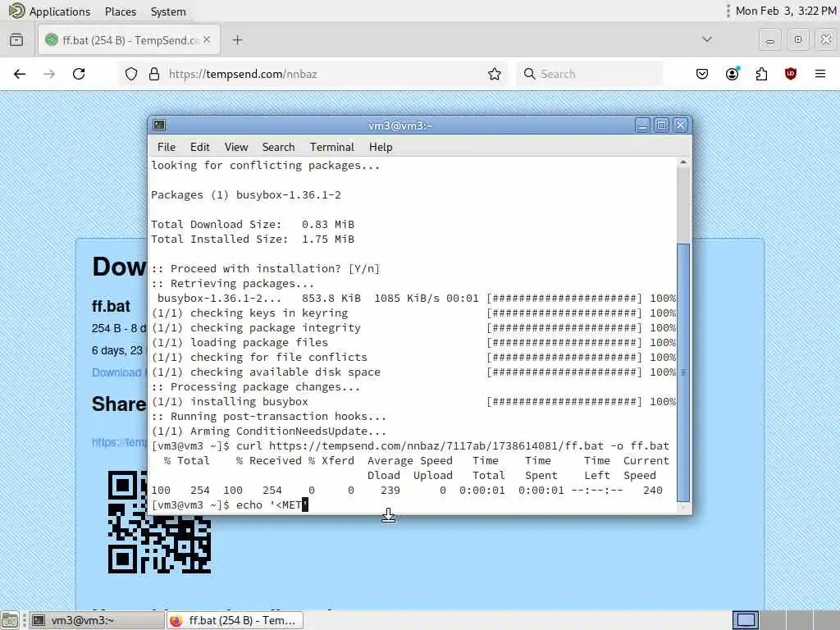The width and height of the screenshot is (840, 630).
Task: Open the Firefox View tab list icon
Action: [16, 40]
